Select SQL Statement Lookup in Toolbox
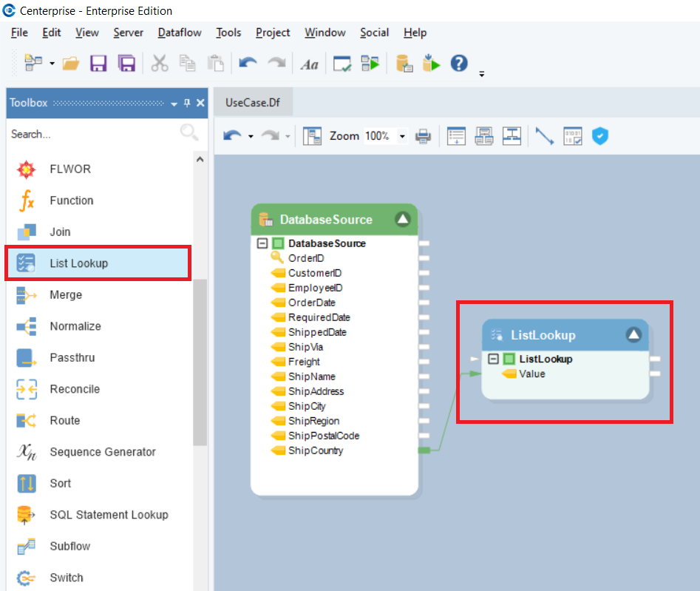The image size is (700, 591). coord(109,515)
